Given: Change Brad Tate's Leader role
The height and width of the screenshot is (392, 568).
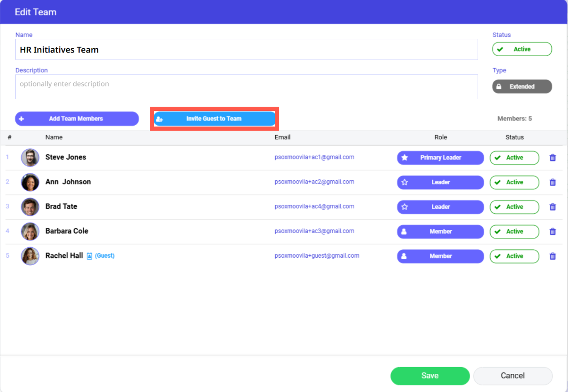Looking at the screenshot, I should 440,207.
